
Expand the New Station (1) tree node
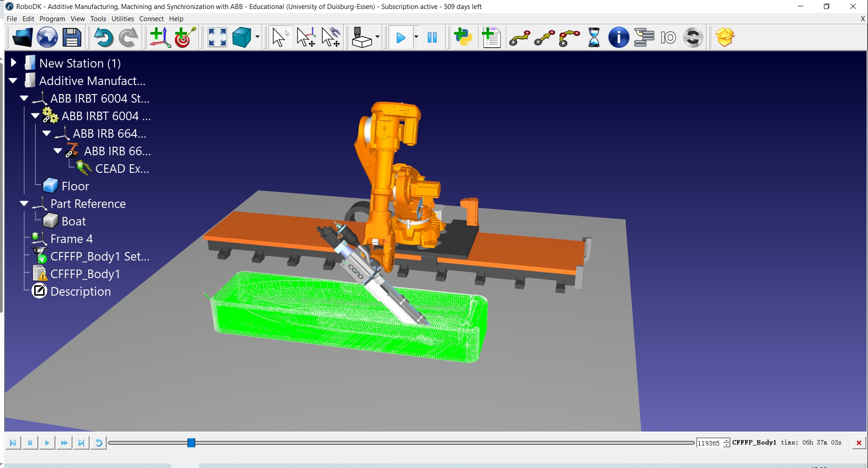[x=13, y=63]
